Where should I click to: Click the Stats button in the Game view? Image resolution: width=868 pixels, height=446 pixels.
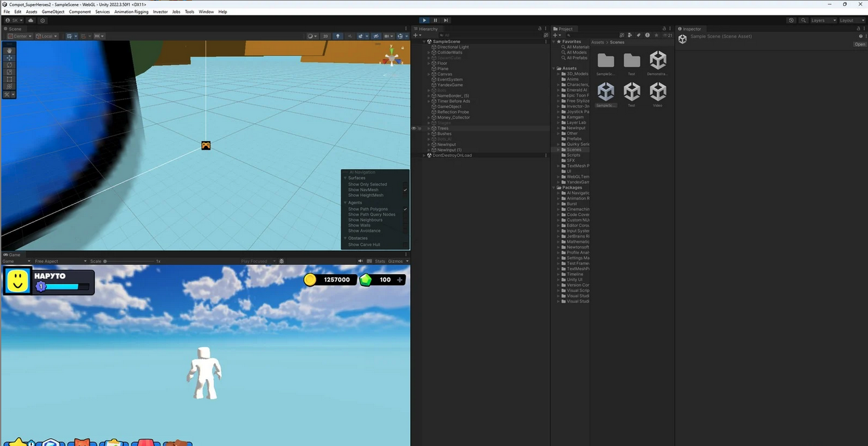pyautogui.click(x=380, y=261)
